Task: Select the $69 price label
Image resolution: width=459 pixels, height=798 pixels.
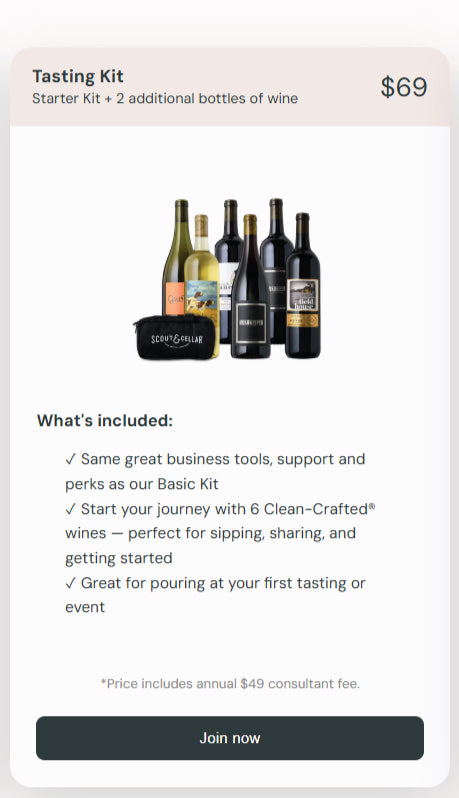Action: (x=404, y=87)
